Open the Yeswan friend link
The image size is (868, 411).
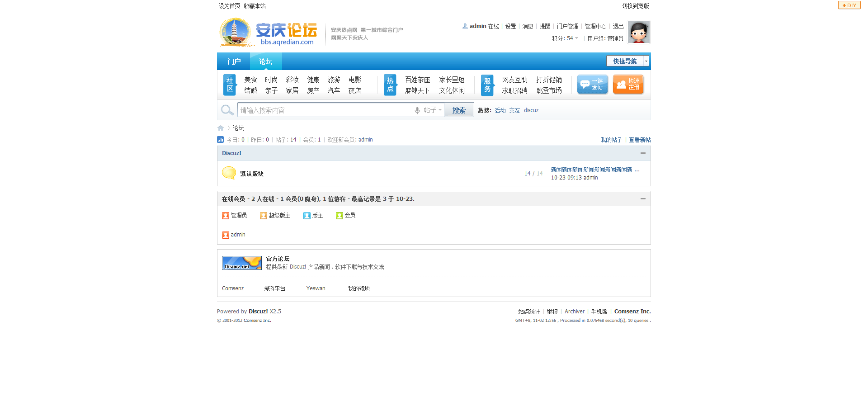(316, 288)
